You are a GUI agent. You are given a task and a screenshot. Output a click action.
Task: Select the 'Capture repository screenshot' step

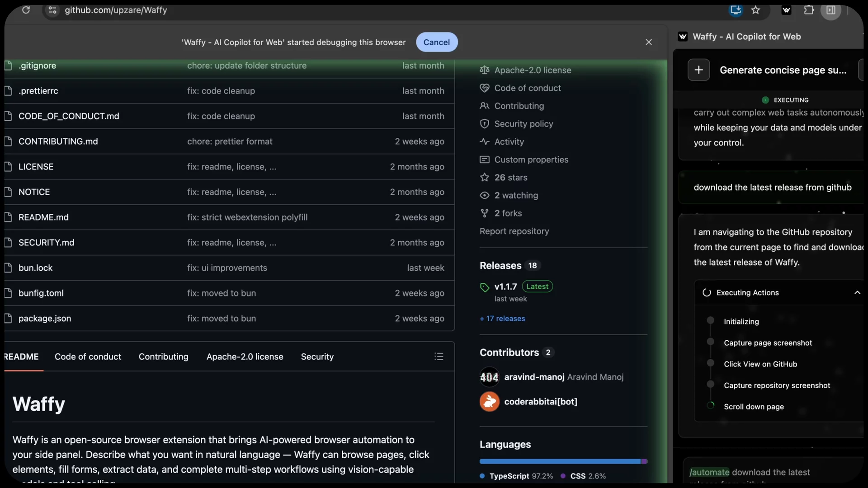(777, 385)
